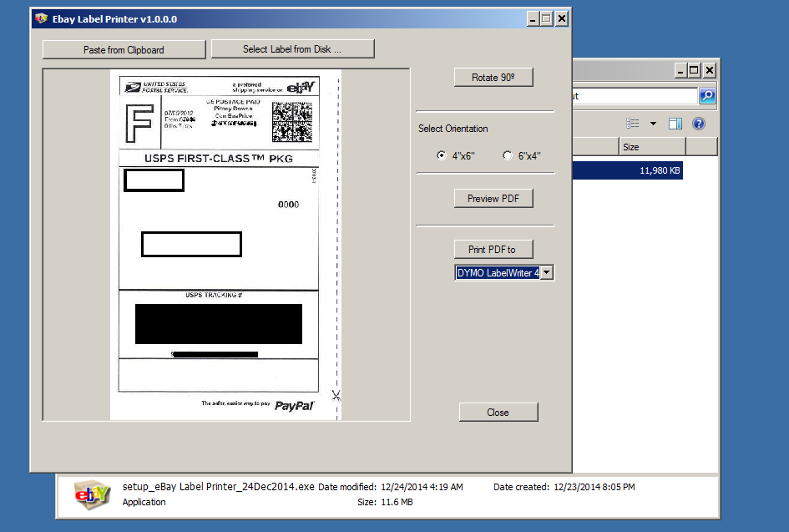Maximize the Explorer window behind
Image resolution: width=789 pixels, height=532 pixels.
pos(694,70)
